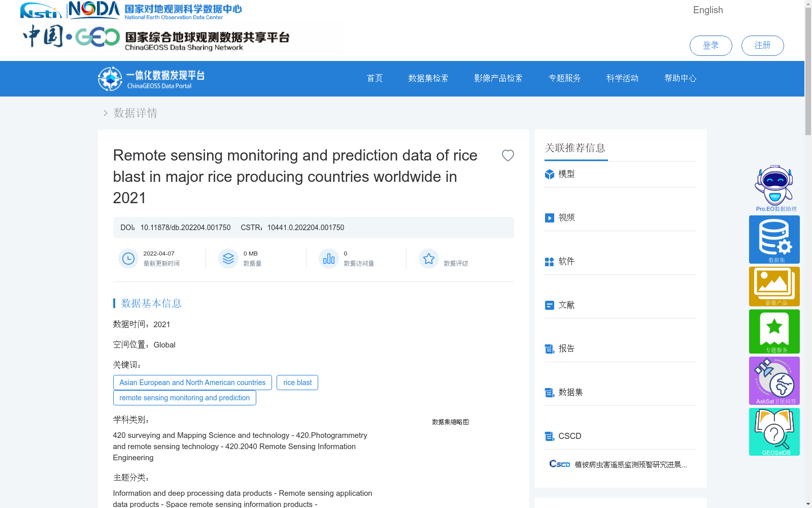Open the Pro.EO robot data assistant
Image resolution: width=812 pixels, height=508 pixels.
pos(774,188)
